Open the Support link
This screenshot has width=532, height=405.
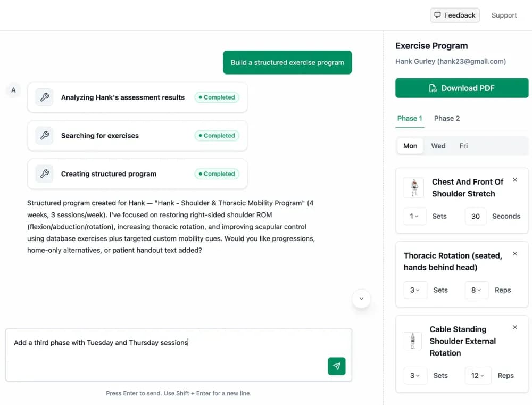(x=503, y=15)
